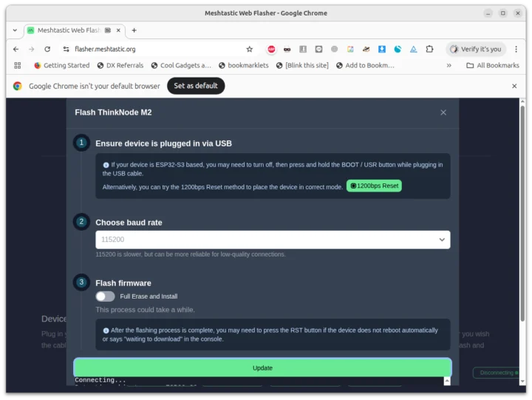Bookmark this page with the star icon

click(x=250, y=50)
